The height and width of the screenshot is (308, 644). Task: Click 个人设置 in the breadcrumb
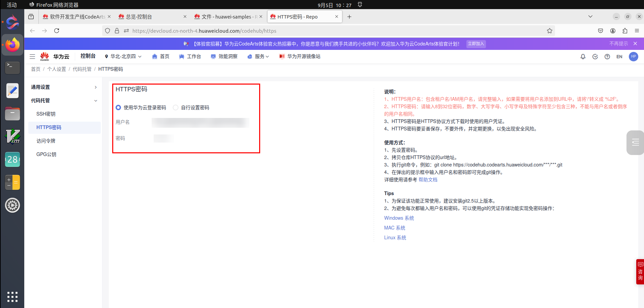(57, 69)
